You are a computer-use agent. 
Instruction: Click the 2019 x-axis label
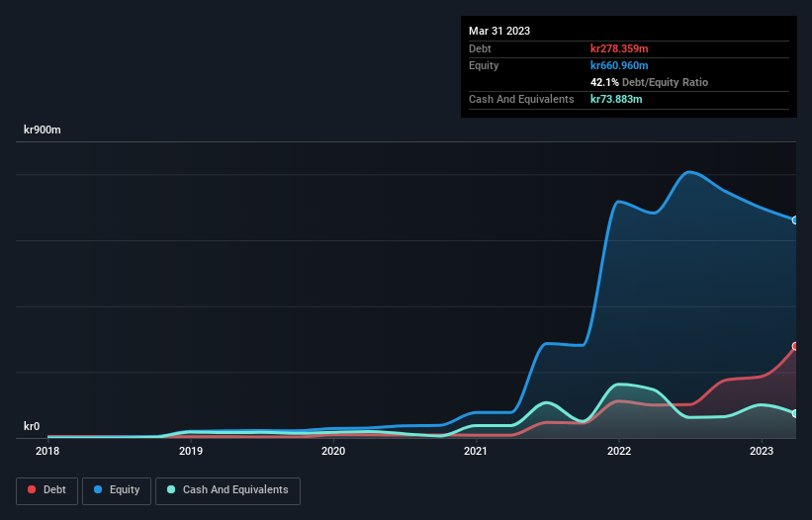pos(191,451)
